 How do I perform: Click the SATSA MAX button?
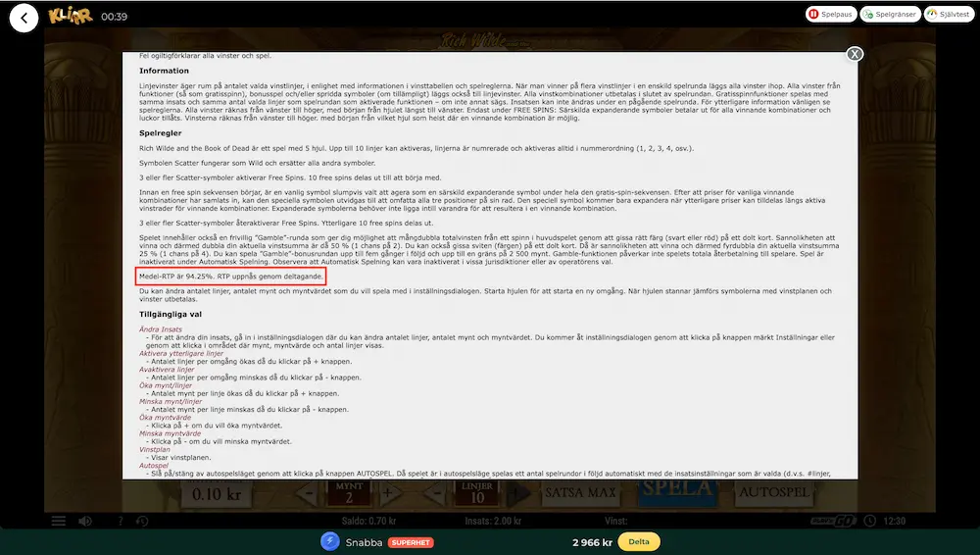point(580,493)
